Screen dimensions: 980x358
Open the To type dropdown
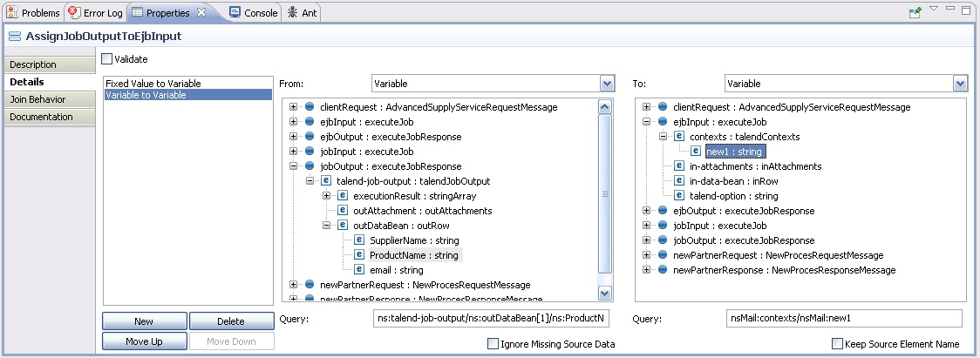click(x=960, y=84)
